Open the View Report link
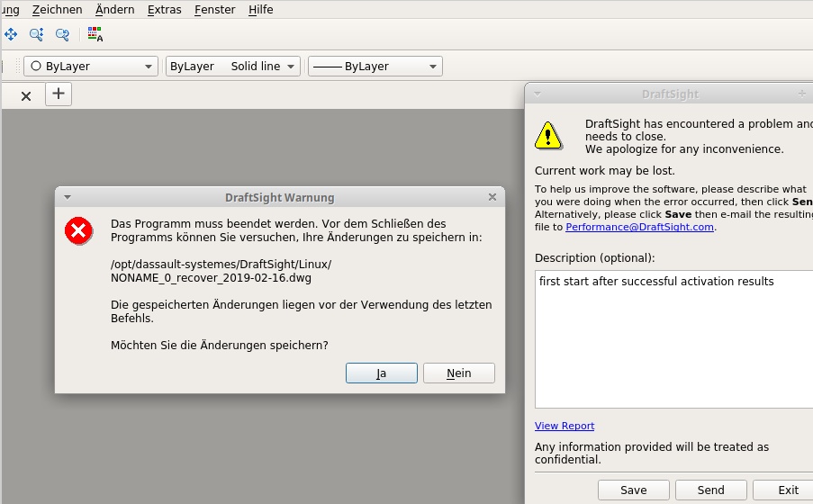This screenshot has width=813, height=504. click(x=565, y=426)
